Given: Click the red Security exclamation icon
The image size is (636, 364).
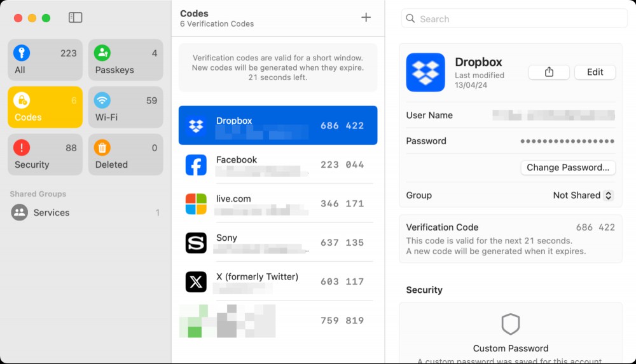Looking at the screenshot, I should coord(22,147).
